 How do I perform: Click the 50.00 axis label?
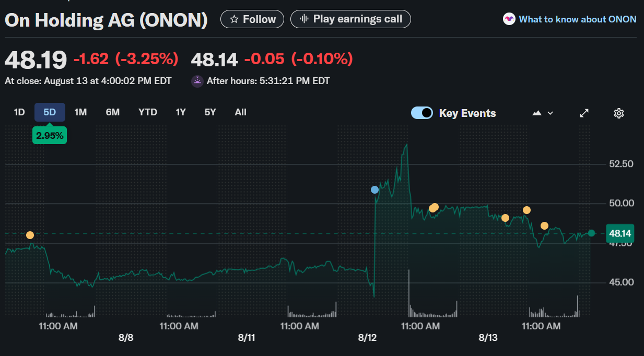622,203
